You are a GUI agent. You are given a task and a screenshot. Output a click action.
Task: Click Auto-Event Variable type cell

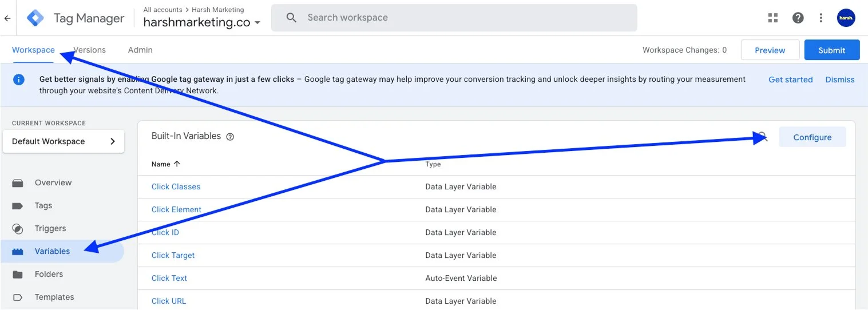click(x=461, y=278)
